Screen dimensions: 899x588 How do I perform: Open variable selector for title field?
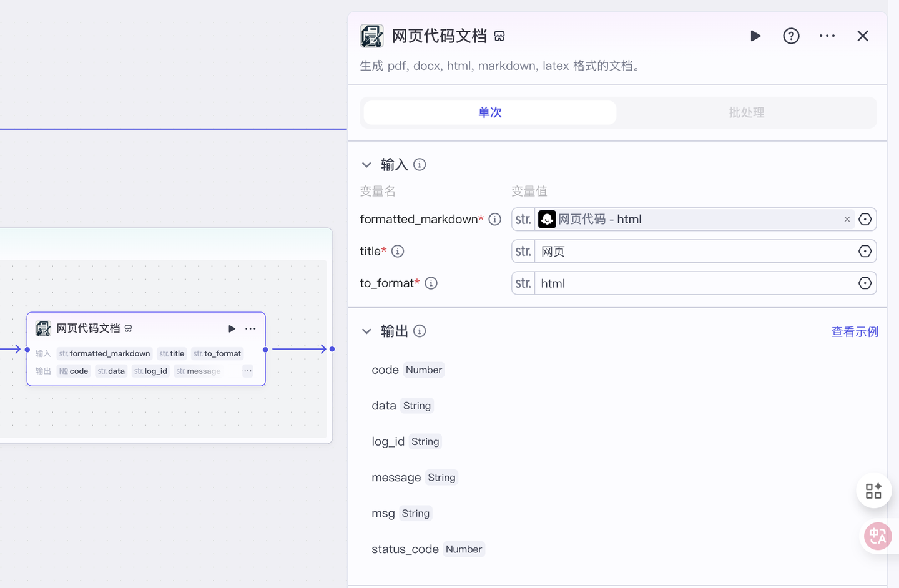tap(865, 252)
